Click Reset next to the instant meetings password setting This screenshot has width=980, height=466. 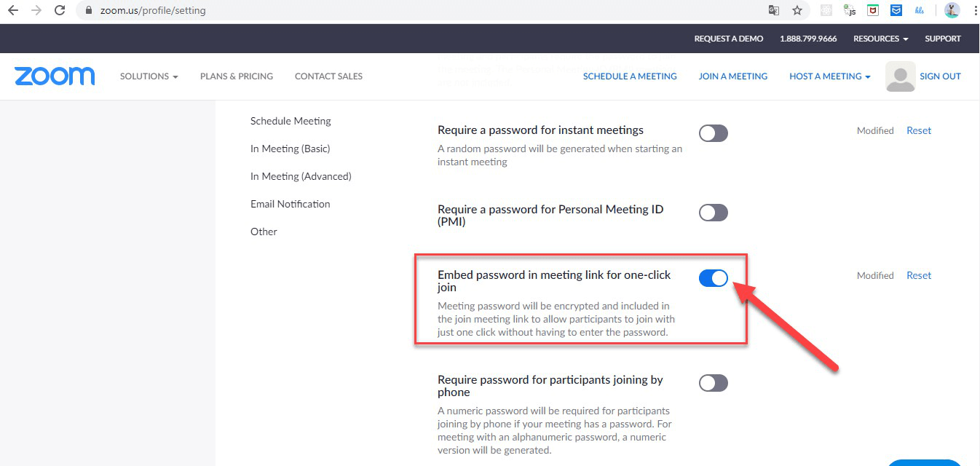tap(918, 130)
